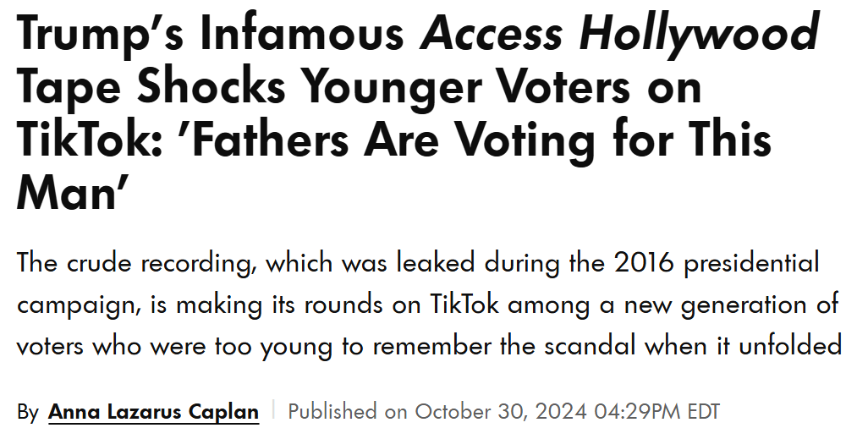Open Anna Lazarus Caplan author page link
868x439 pixels.
coord(153,412)
